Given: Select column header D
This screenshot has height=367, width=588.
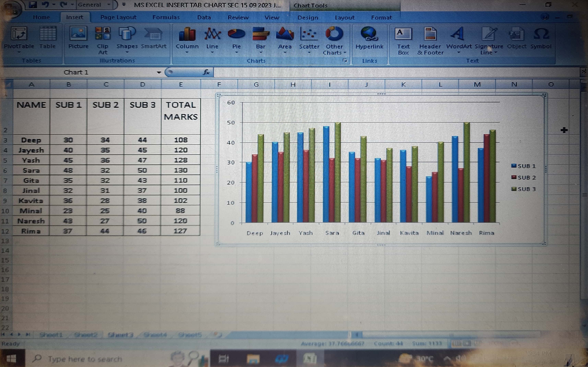Looking at the screenshot, I should click(143, 85).
